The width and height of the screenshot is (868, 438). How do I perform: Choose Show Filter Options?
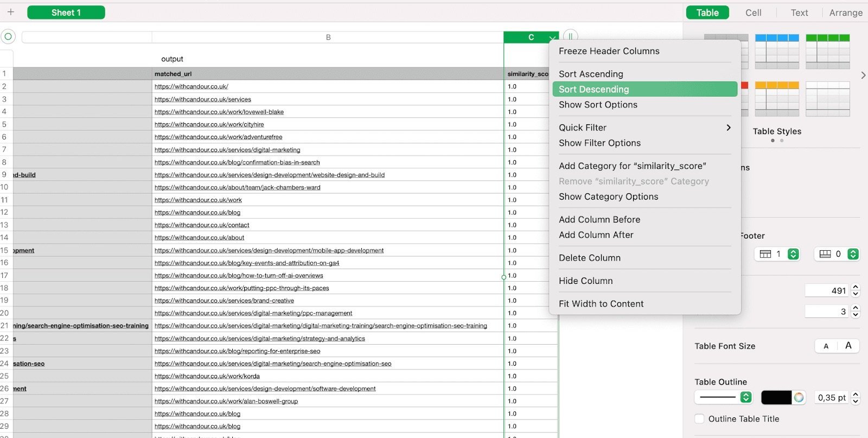(644, 143)
